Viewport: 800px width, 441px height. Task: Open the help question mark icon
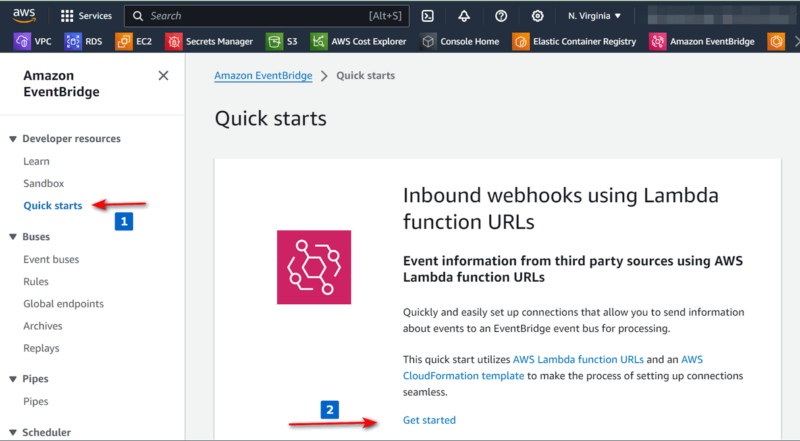501,16
